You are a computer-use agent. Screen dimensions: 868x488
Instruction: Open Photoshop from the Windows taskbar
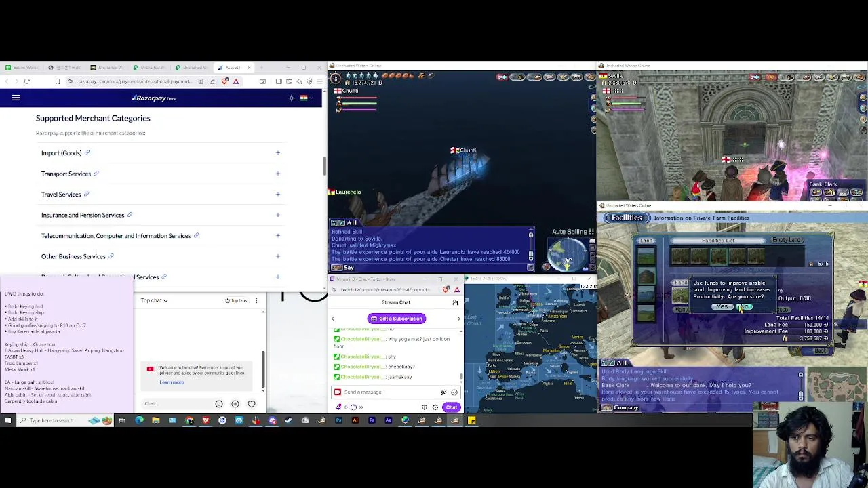[338, 420]
